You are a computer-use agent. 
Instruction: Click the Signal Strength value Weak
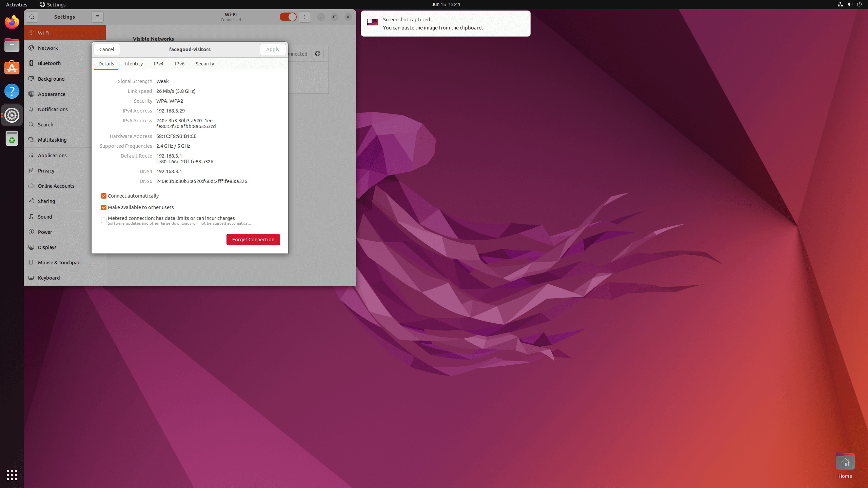click(162, 81)
